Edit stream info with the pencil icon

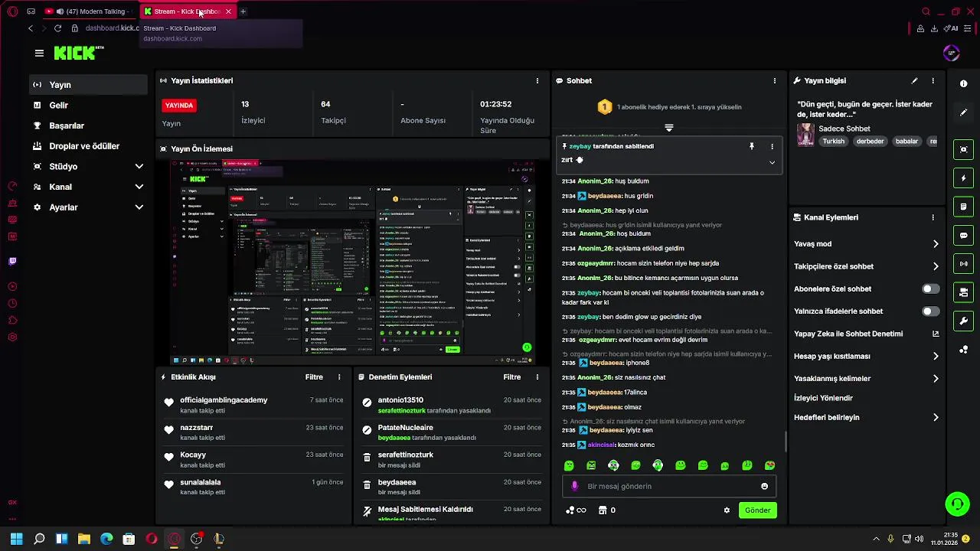coord(914,80)
